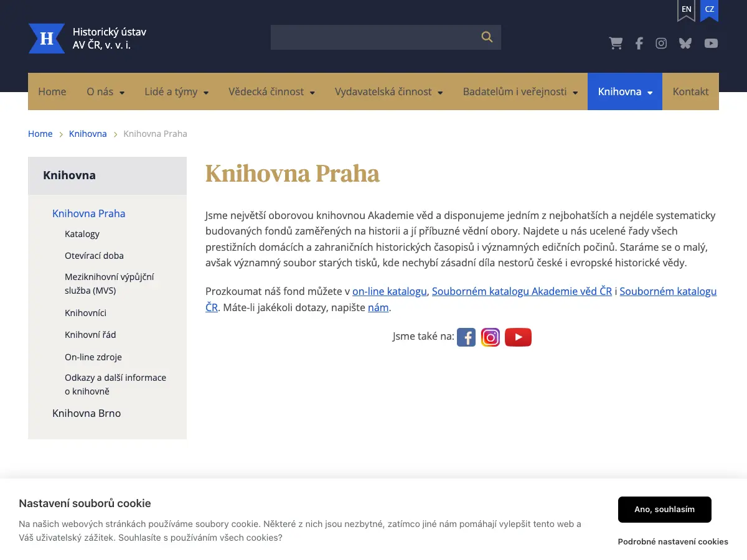Go to Home in main navigation
Image resolution: width=747 pixels, height=560 pixels.
(52, 91)
